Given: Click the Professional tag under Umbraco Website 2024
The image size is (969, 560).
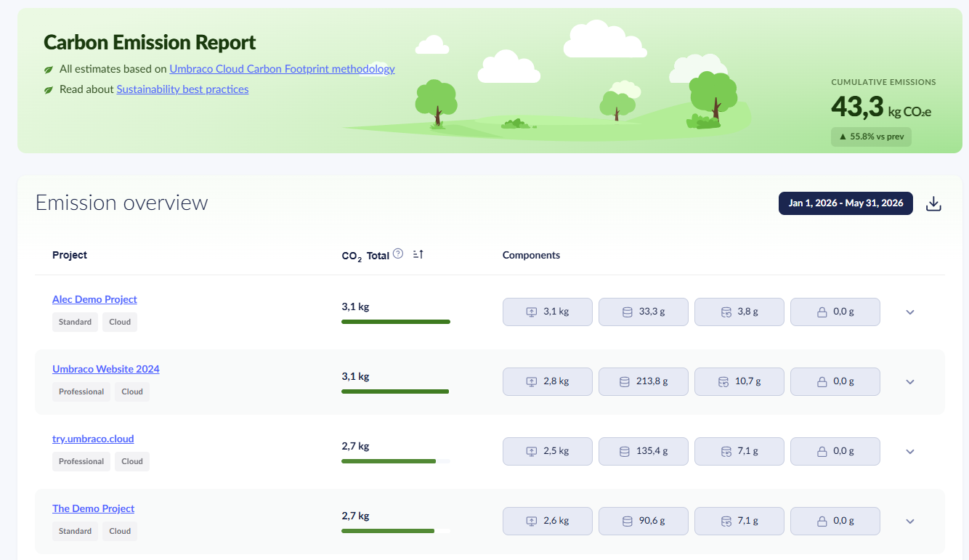Looking at the screenshot, I should click(x=81, y=391).
